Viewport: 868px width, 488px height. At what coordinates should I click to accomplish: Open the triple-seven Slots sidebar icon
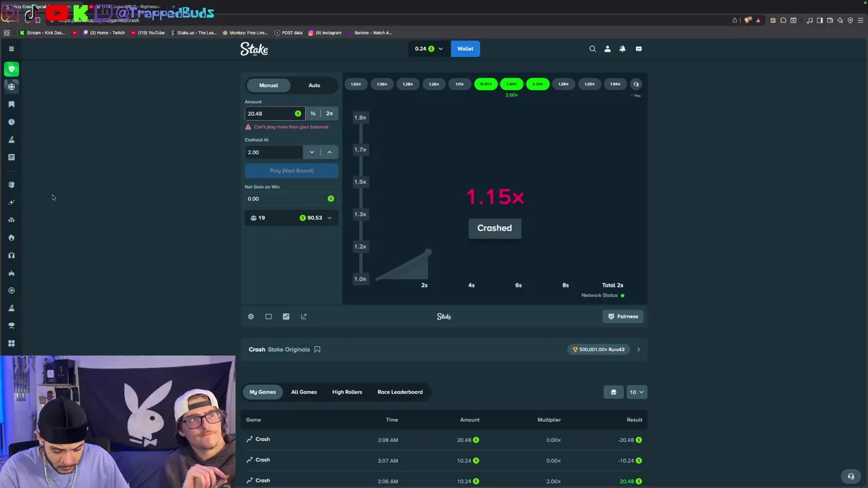[x=12, y=220]
